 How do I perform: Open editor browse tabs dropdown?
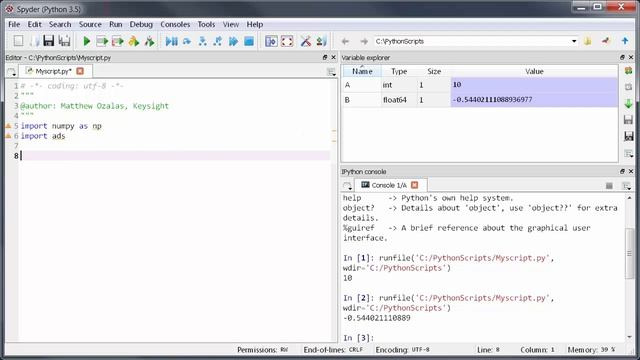(x=11, y=72)
